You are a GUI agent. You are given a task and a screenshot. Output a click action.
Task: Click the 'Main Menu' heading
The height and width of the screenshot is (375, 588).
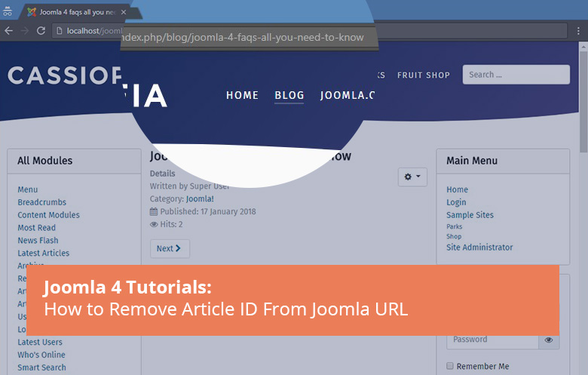tap(472, 161)
